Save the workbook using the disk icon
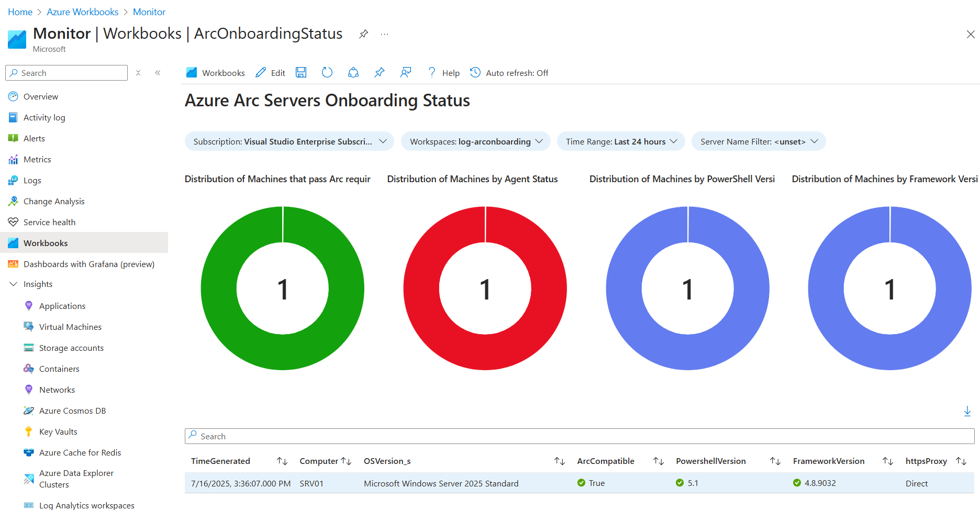 (x=301, y=72)
